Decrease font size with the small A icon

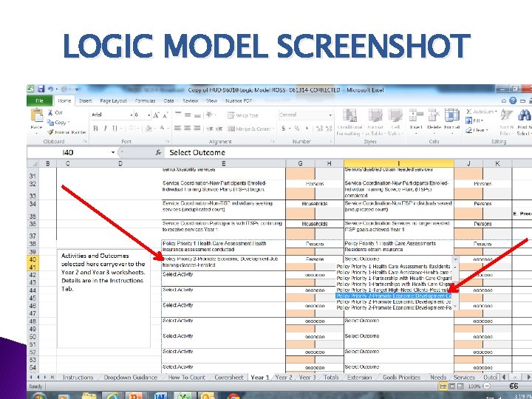(166, 116)
